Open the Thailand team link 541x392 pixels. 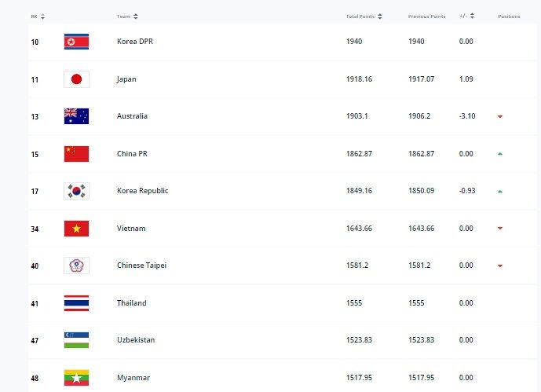[x=131, y=303]
